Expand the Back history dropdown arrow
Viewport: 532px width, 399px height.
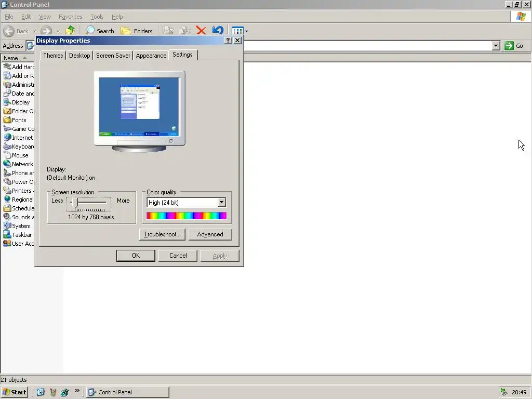pos(34,31)
